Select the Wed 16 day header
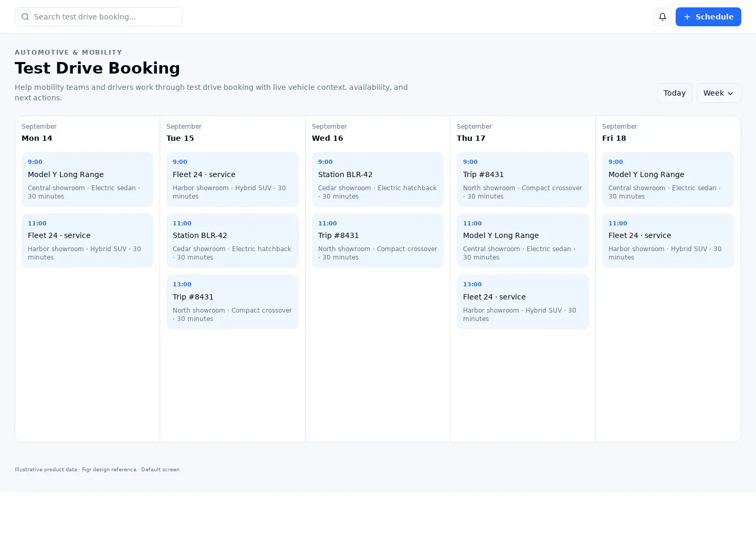Viewport: 756px width, 538px height. pyautogui.click(x=328, y=138)
